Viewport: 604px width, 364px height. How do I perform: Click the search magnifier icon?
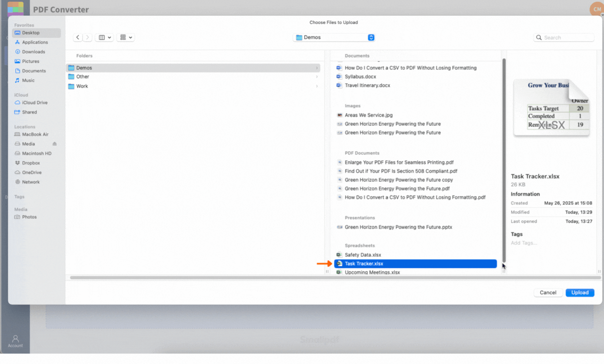[x=539, y=37]
